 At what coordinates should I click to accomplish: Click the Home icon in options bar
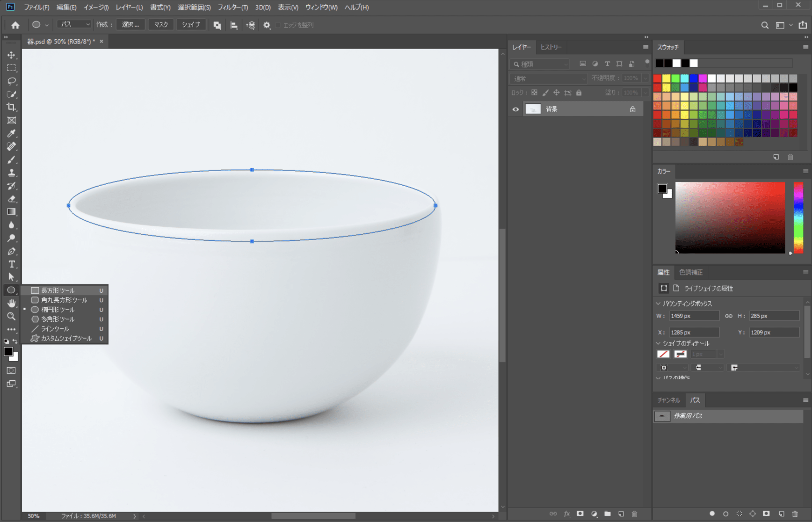coord(15,25)
